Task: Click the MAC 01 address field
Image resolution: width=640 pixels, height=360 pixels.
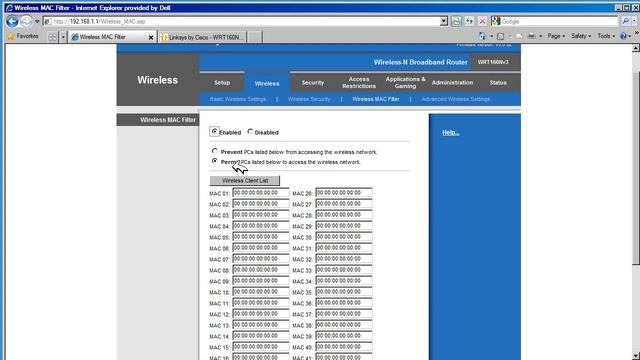Action: point(261,193)
